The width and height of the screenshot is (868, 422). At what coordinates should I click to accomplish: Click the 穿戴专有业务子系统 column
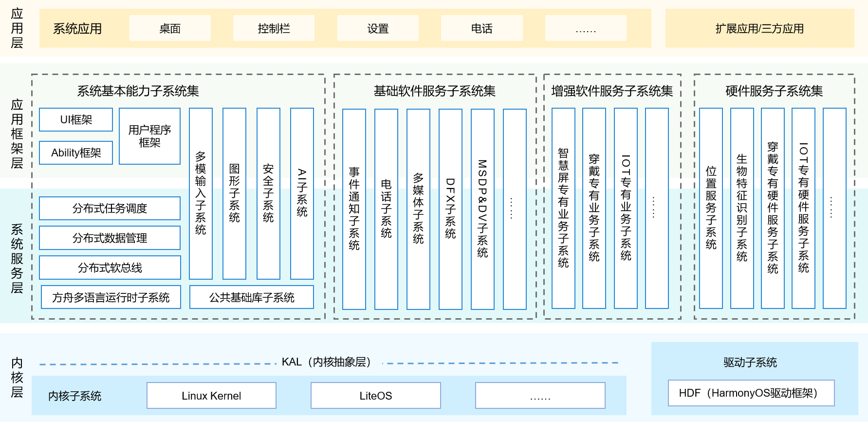pyautogui.click(x=594, y=208)
